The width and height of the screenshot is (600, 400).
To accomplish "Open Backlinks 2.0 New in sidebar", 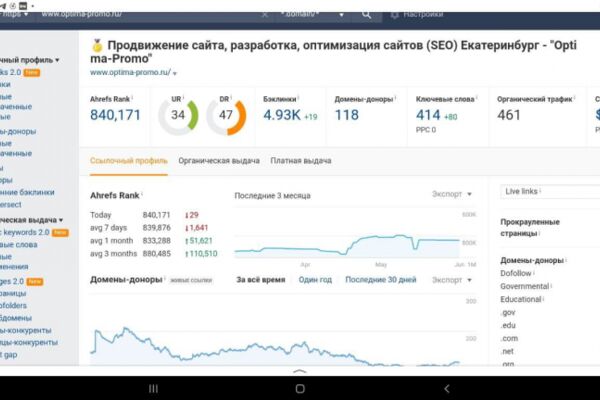I will [x=20, y=72].
